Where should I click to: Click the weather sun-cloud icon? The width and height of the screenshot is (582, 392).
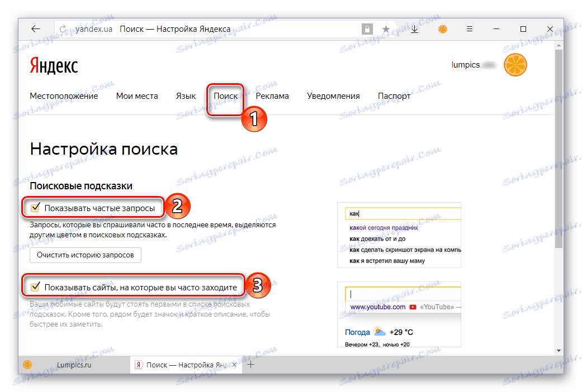pyautogui.click(x=380, y=331)
